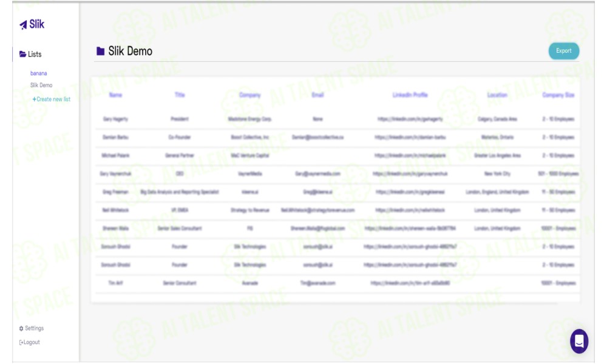
Task: Click the 501 - 1000 Employees cell
Action: coord(558,174)
